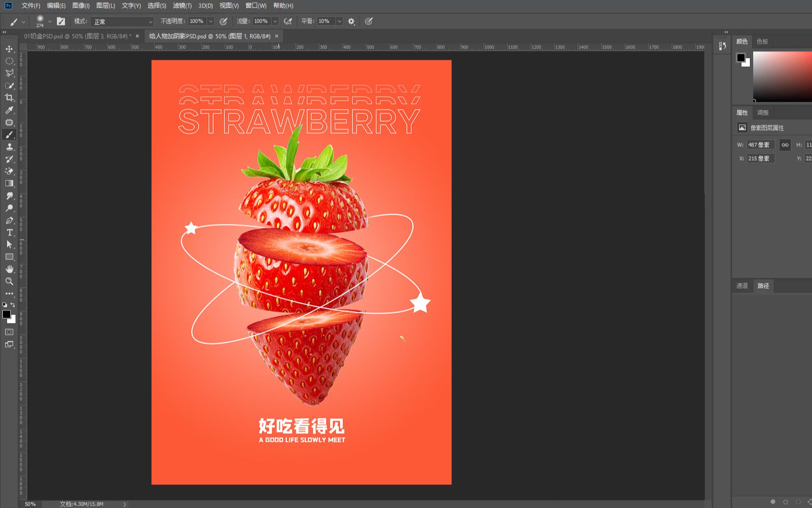Open the brush settings panel icon
This screenshot has width=812, height=508.
pyautogui.click(x=61, y=21)
